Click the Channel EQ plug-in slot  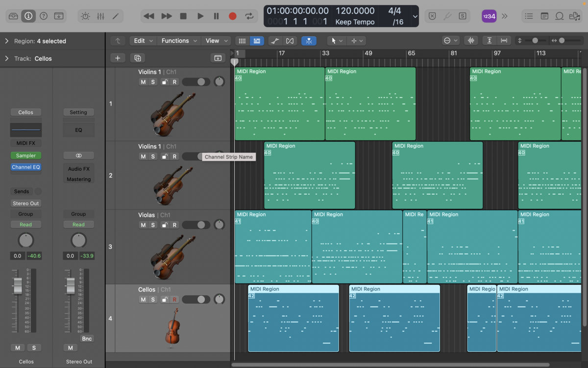coord(26,167)
